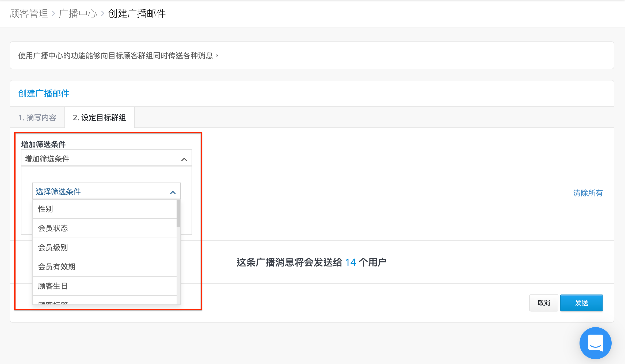Click the filter list scrollbar thumb
This screenshot has height=364, width=625.
tap(178, 213)
